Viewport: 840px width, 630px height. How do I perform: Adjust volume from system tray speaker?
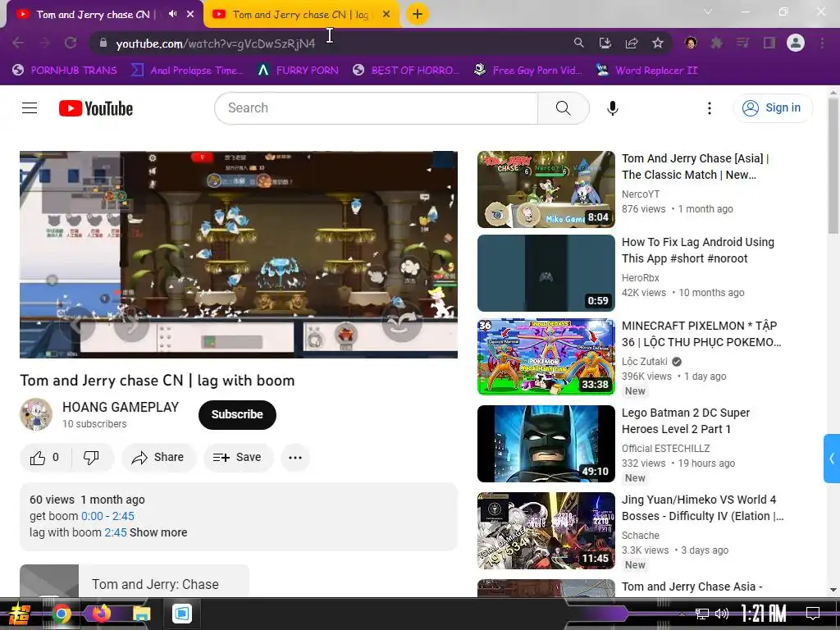click(722, 614)
